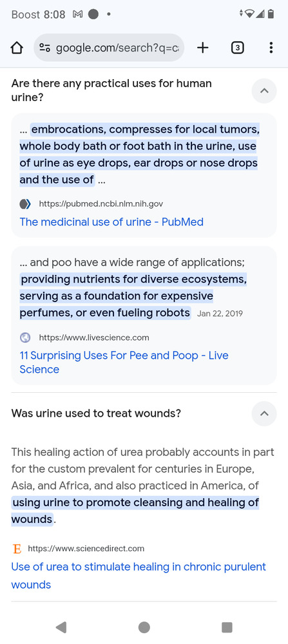Image resolution: width=288 pixels, height=644 pixels.
Task: Tap the 'Was urine used to treat wounds?' heading
Action: point(96,413)
